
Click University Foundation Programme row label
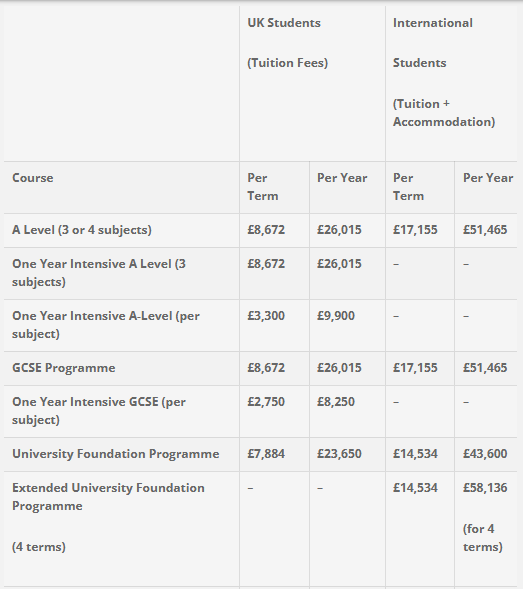click(116, 454)
